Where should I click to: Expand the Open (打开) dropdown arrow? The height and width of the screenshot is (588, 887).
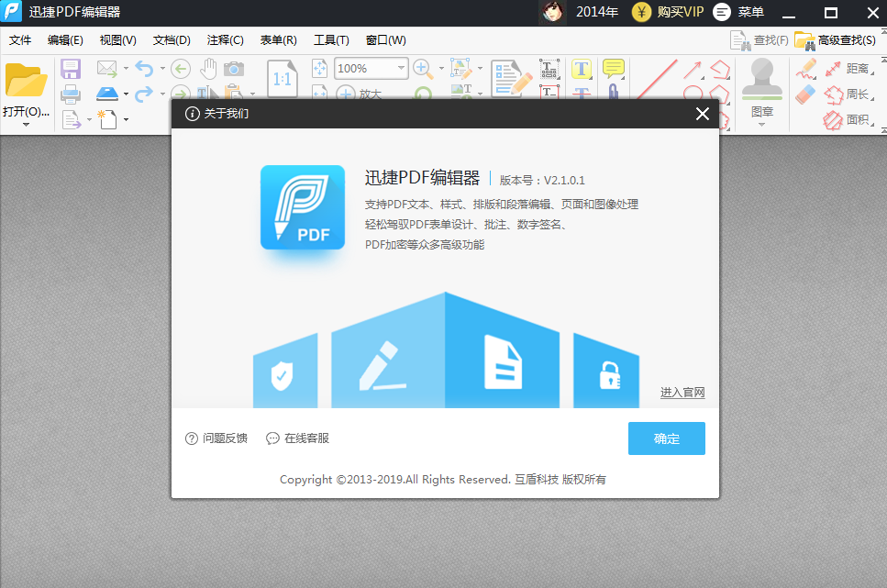[x=26, y=125]
